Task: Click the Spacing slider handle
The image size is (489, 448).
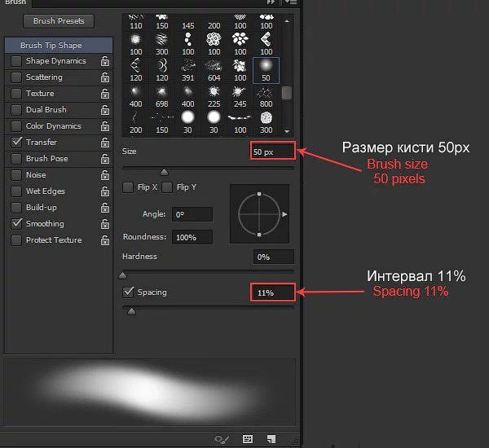Action: pos(131,311)
